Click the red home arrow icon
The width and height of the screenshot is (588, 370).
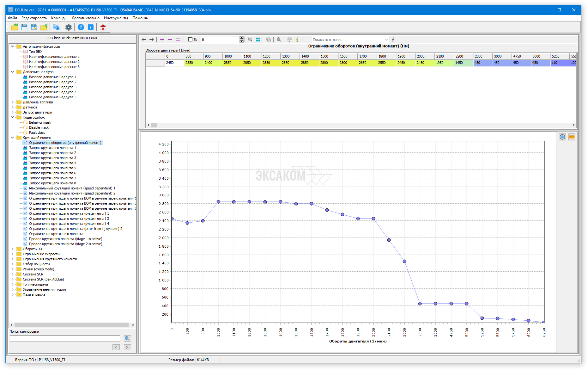[103, 27]
